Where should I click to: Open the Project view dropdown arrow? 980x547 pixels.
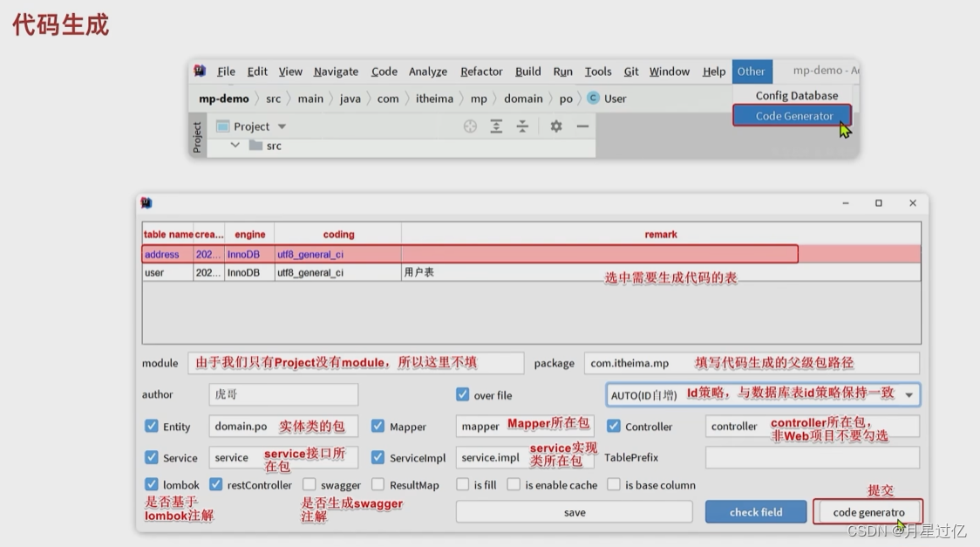click(x=282, y=126)
